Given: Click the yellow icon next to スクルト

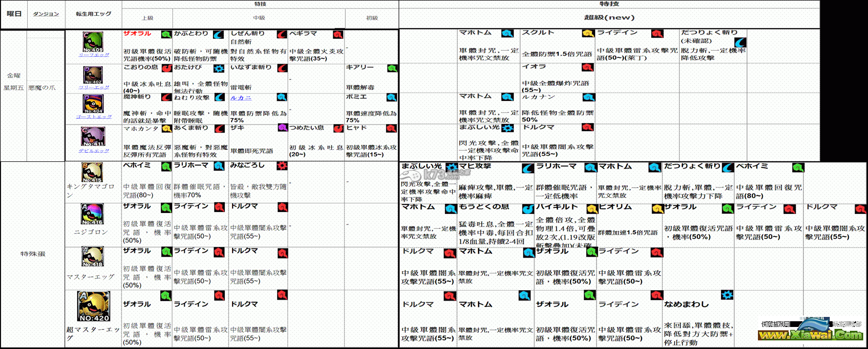Looking at the screenshot, I should click(588, 34).
